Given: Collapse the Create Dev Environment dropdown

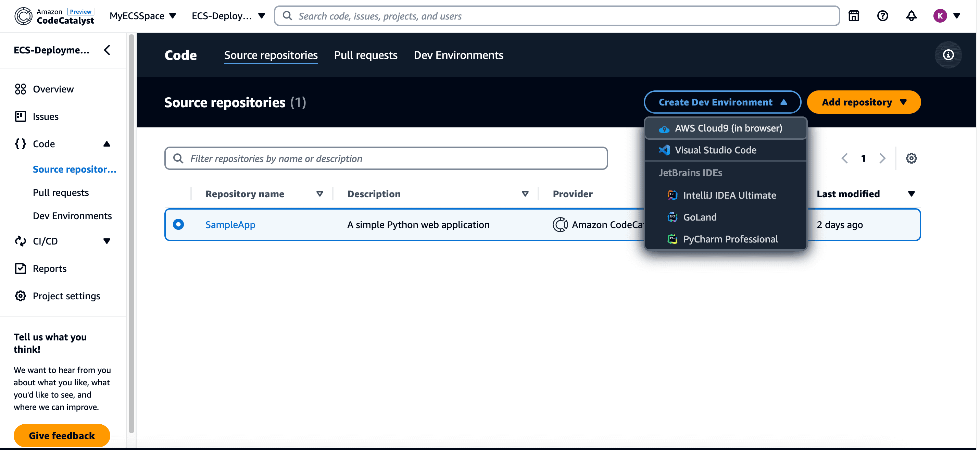Looking at the screenshot, I should 722,102.
